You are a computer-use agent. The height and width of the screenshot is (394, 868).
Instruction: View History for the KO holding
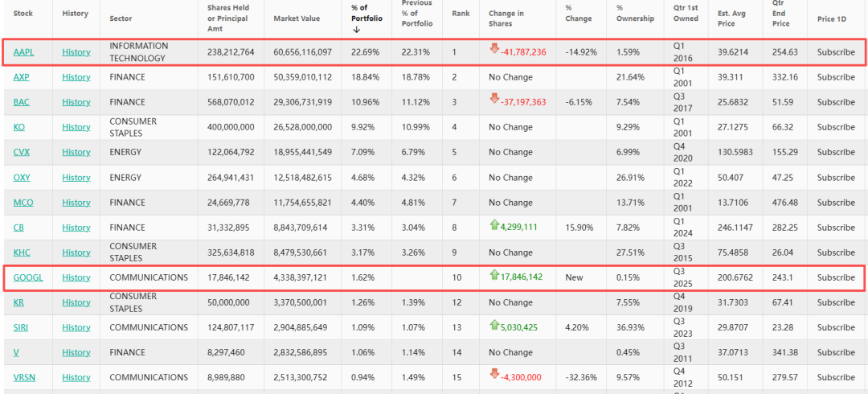(76, 127)
